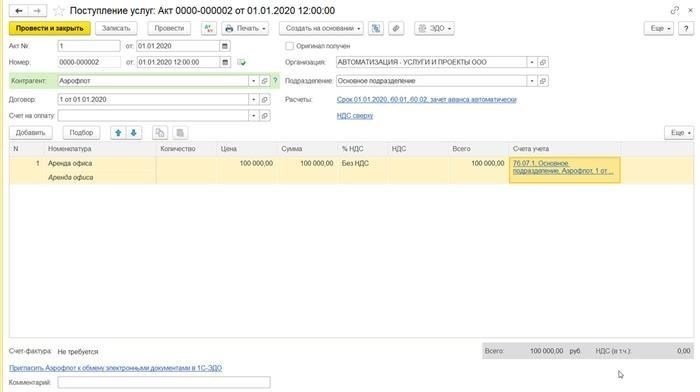Click the Добавить row button
This screenshot has width=700, height=392.
point(30,133)
